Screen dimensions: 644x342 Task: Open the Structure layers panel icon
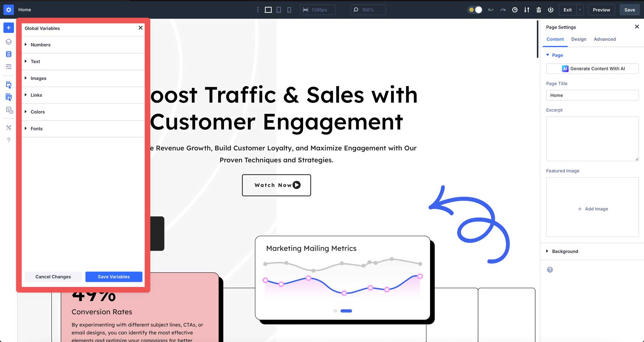click(x=9, y=41)
